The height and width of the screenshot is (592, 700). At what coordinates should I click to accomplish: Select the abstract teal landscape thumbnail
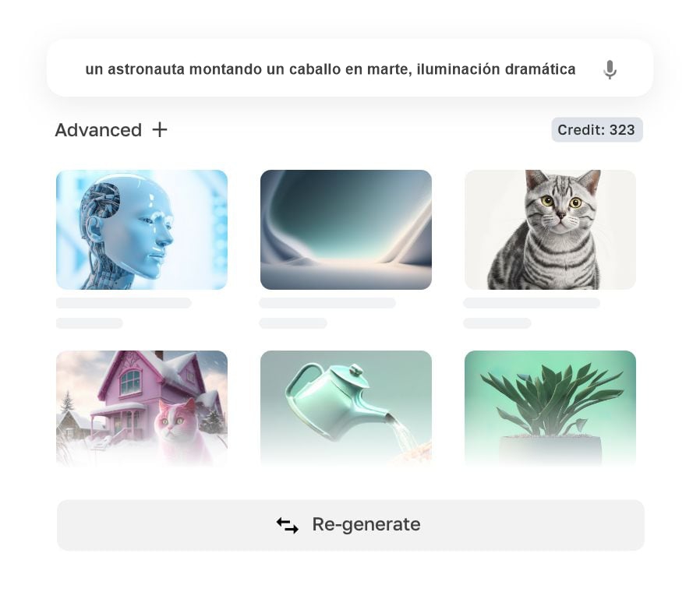pyautogui.click(x=346, y=229)
